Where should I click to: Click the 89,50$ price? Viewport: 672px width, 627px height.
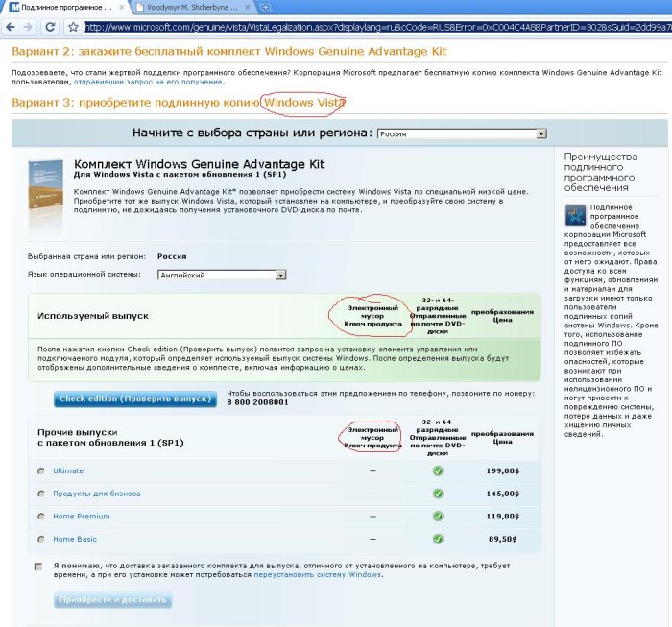point(503,539)
